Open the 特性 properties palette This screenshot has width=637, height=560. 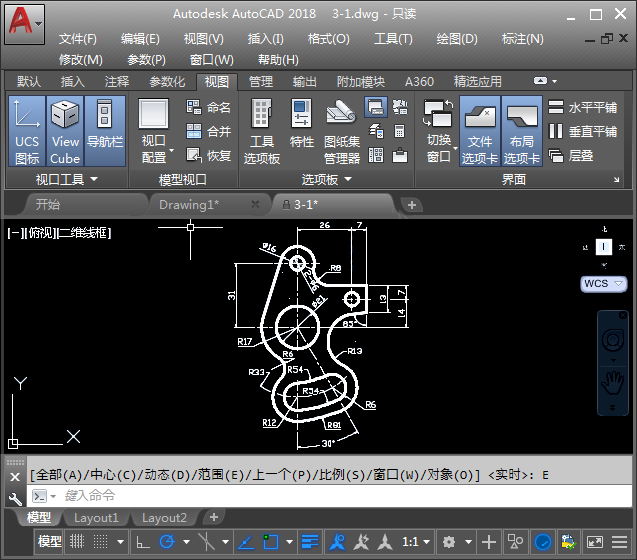(301, 132)
